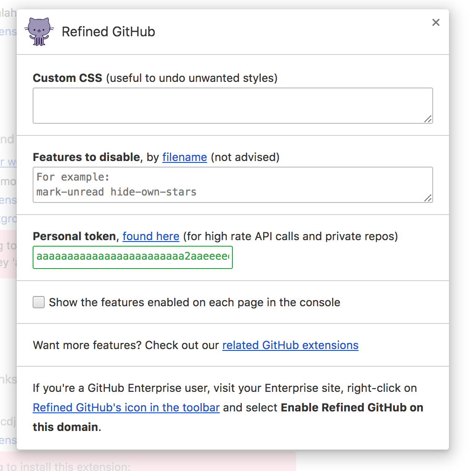Click the 'Want more features?' text
The width and height of the screenshot is (476, 471).
pos(87,345)
